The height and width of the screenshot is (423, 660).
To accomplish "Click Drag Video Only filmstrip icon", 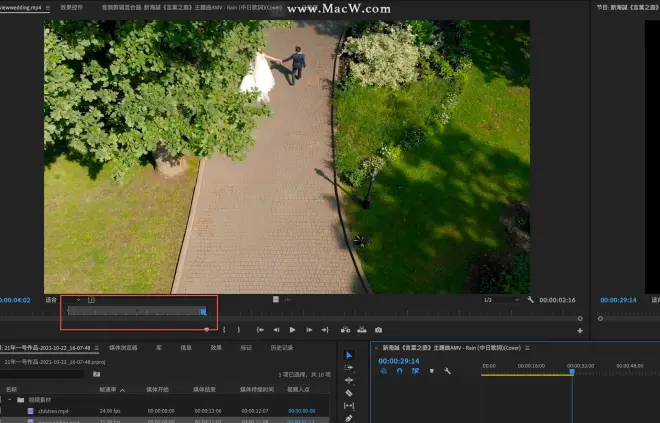I will click(276, 299).
